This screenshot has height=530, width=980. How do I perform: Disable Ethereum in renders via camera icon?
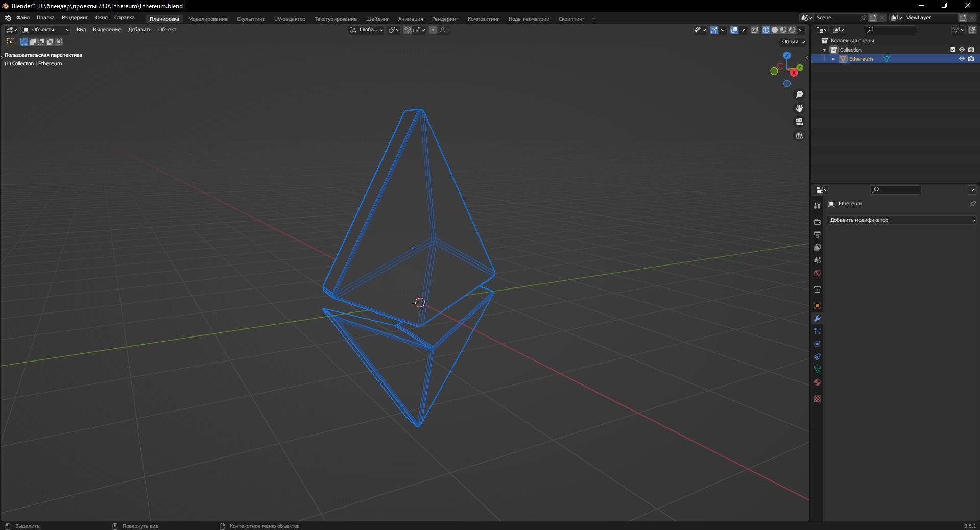971,59
